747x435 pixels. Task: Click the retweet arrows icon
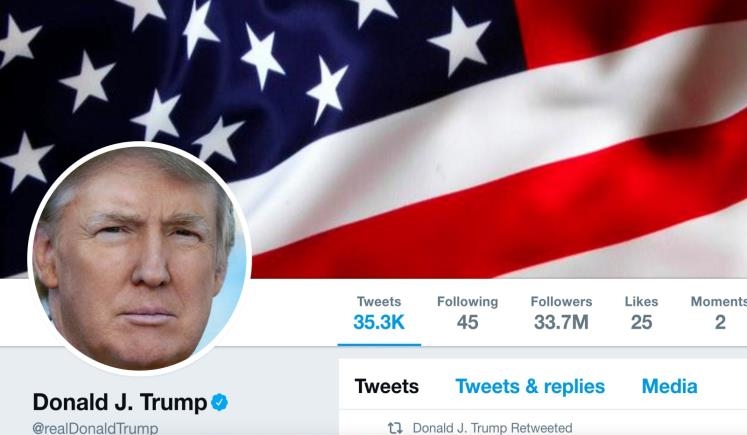tap(395, 428)
